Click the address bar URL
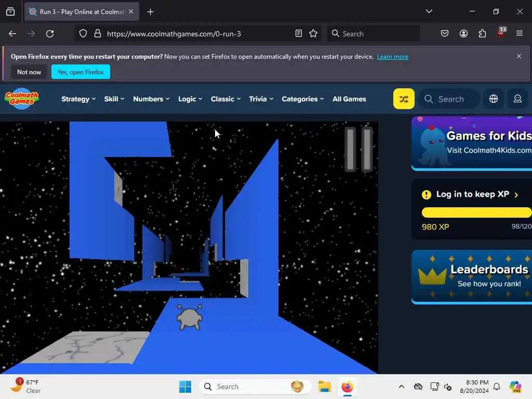This screenshot has height=399, width=532. click(x=174, y=34)
